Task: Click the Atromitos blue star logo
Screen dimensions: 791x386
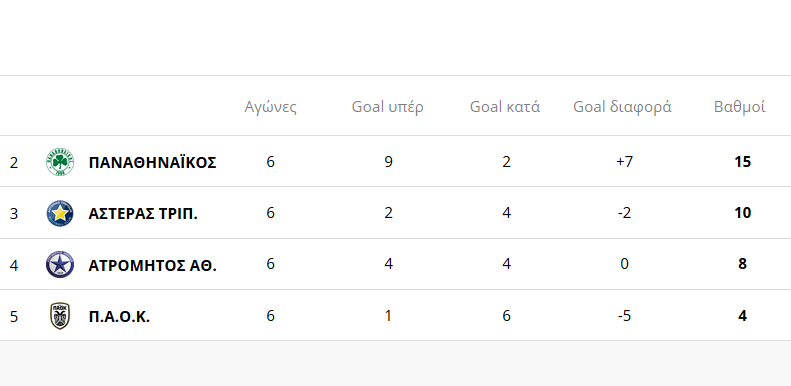Action: pyautogui.click(x=60, y=264)
